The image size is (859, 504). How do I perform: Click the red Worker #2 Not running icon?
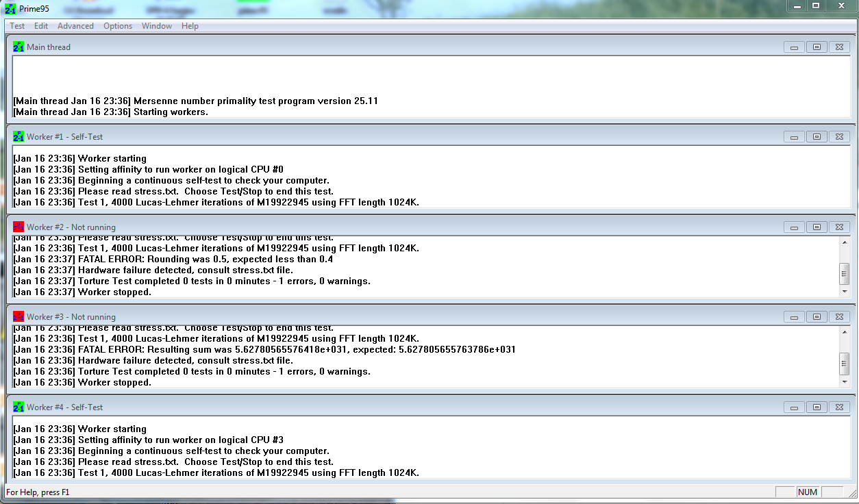[18, 227]
